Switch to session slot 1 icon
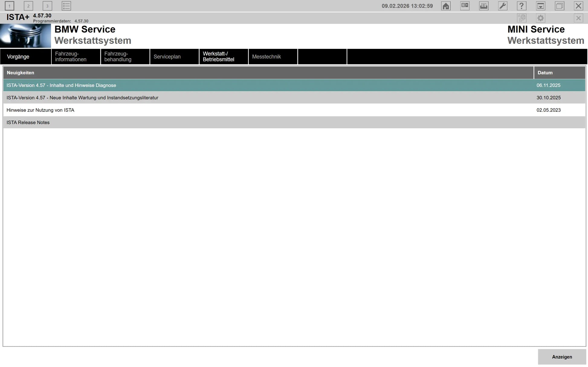The width and height of the screenshot is (588, 367). pos(9,6)
